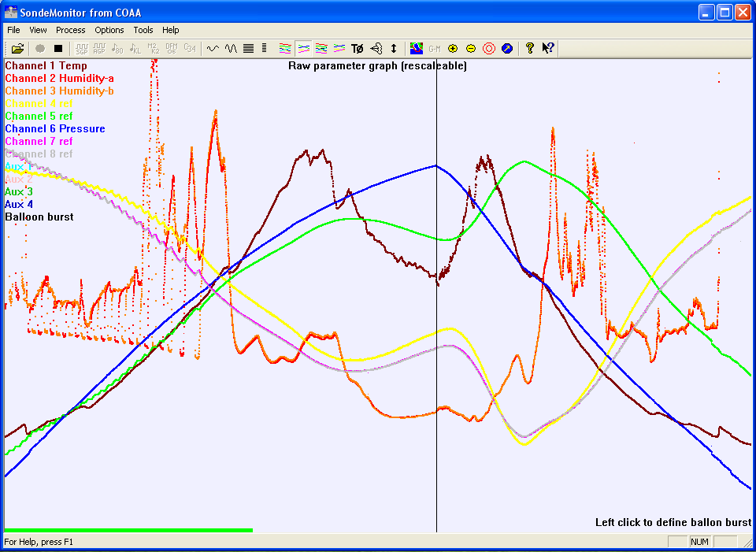Open the colorful map icon in toolbar
This screenshot has height=552, width=756.
pyautogui.click(x=417, y=48)
